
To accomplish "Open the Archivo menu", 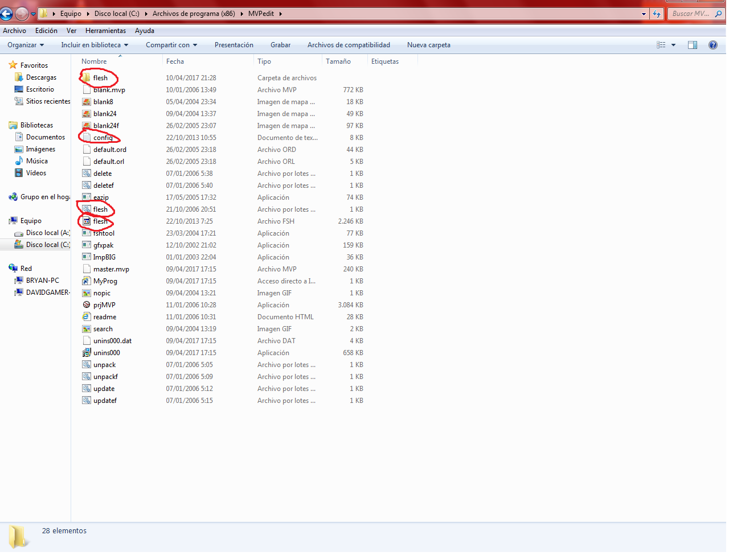I will 14,31.
